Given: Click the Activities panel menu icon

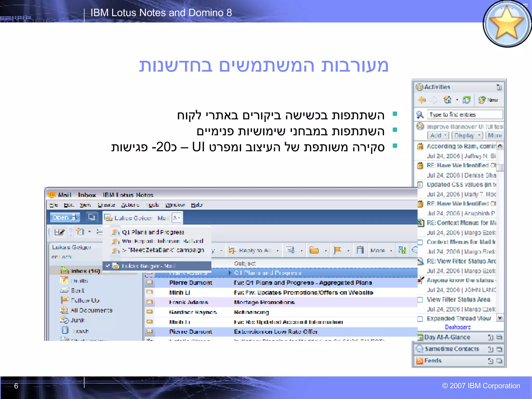Looking at the screenshot, I should (499, 87).
